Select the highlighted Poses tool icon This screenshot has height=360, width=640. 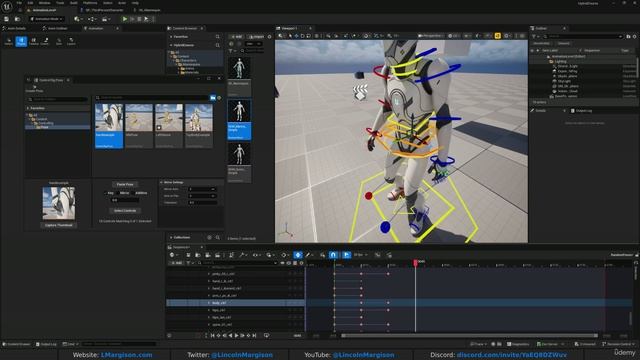pyautogui.click(x=21, y=41)
